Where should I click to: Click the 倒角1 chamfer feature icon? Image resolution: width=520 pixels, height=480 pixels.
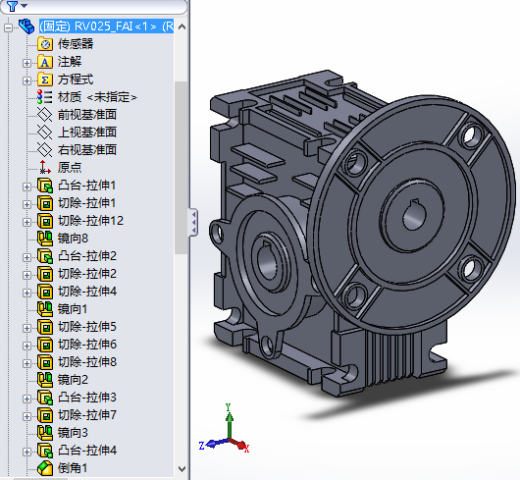coord(45,468)
